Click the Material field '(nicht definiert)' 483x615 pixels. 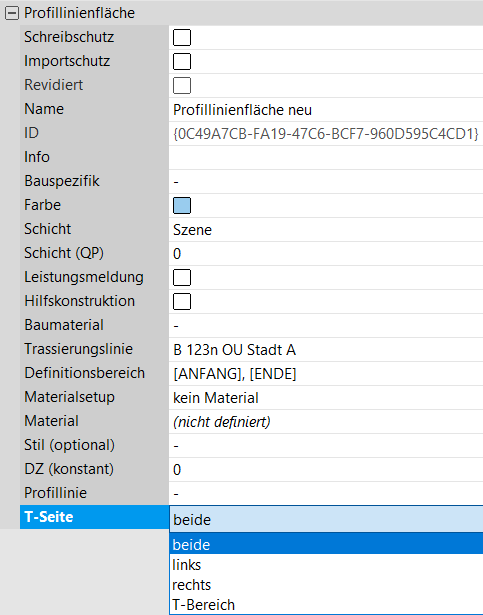[x=326, y=422]
